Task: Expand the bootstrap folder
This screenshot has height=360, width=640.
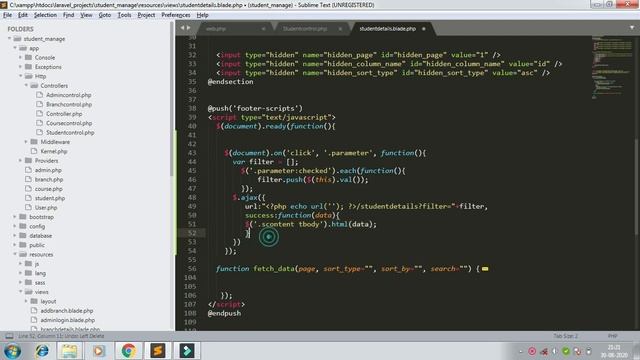Action: (15, 217)
